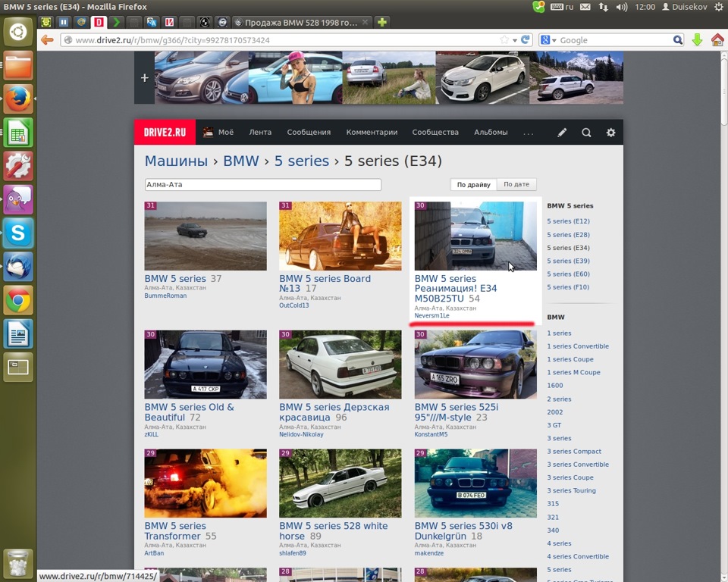The width and height of the screenshot is (728, 582).
Task: Click the green downloads arrow icon
Action: pos(697,40)
